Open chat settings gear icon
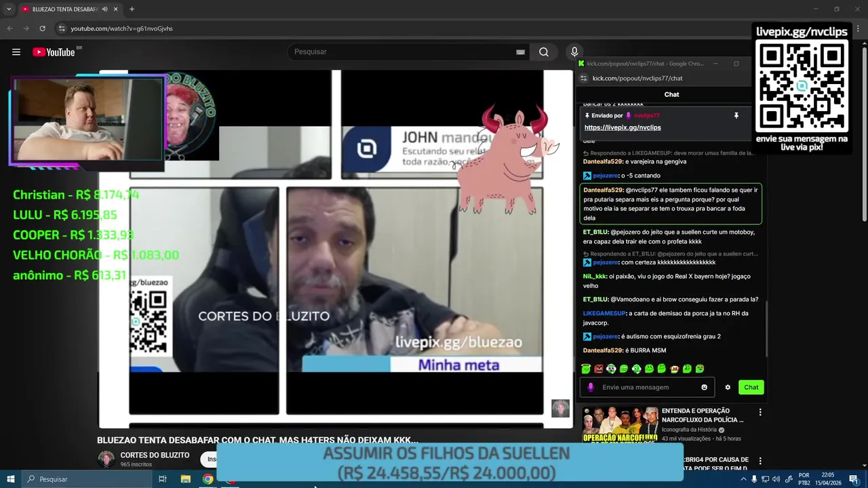 [728, 388]
